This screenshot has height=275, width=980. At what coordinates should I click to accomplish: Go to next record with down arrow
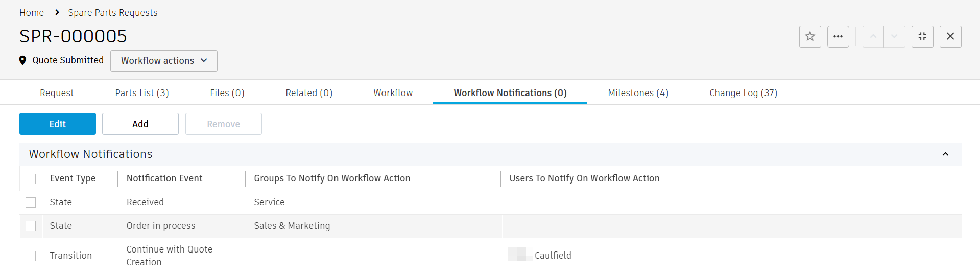click(894, 36)
